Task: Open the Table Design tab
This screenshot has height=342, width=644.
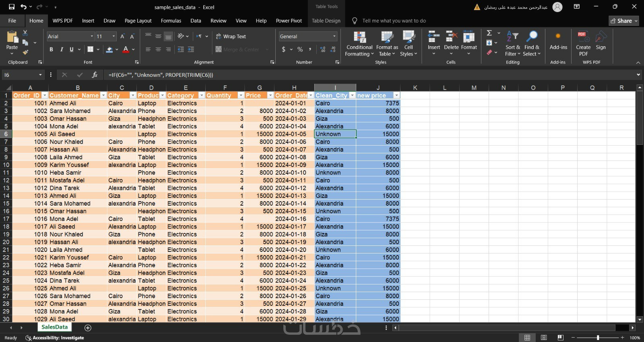Action: click(326, 21)
